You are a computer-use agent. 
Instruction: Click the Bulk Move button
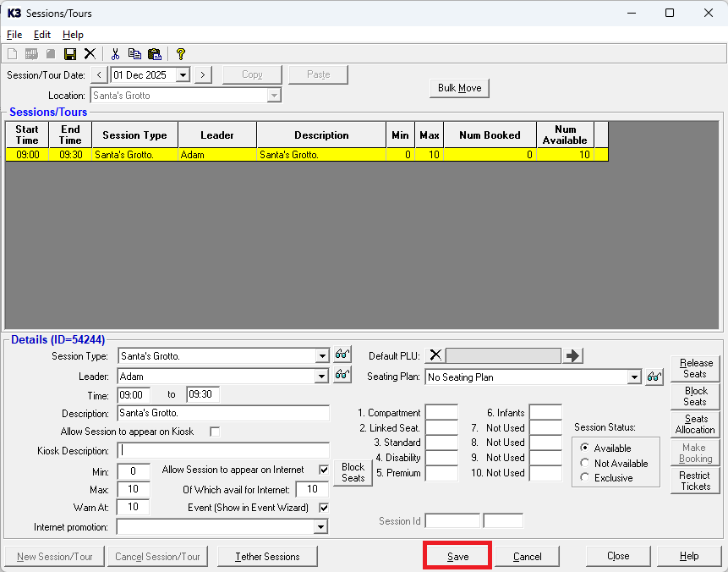[x=459, y=88]
